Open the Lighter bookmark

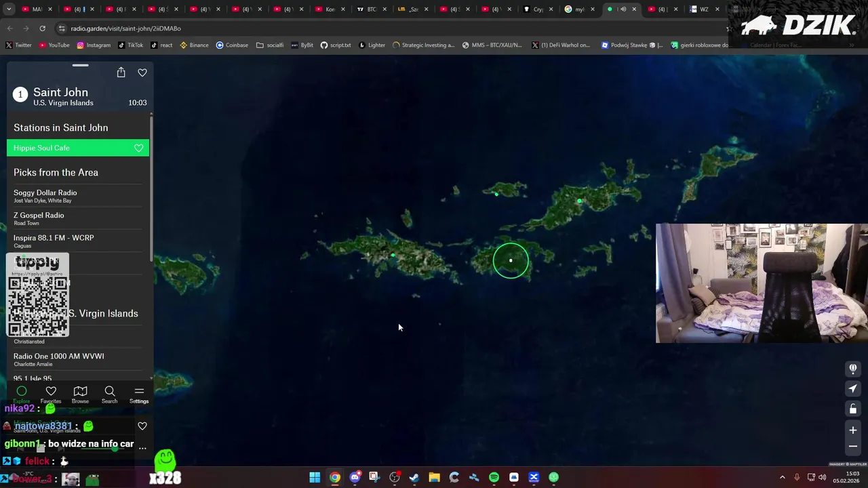pyautogui.click(x=372, y=45)
